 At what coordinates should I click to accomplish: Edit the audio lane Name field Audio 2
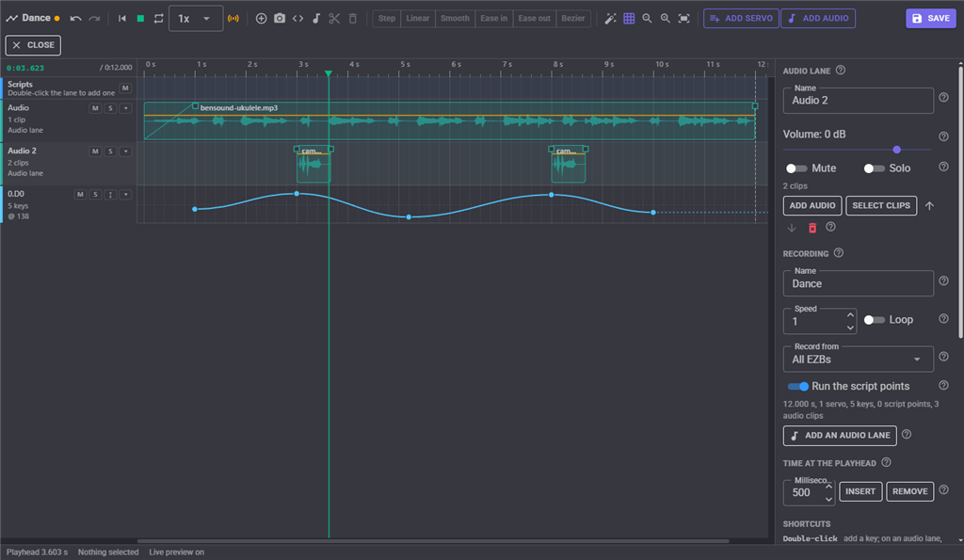pyautogui.click(x=859, y=101)
